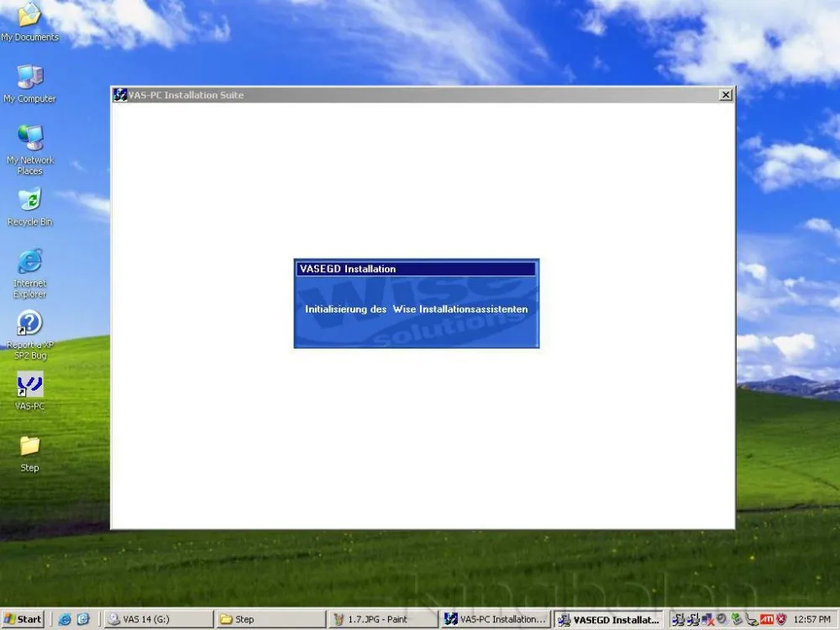This screenshot has width=840, height=630.
Task: Switch to the VAS 14 (G:) taskbar window
Action: pos(159,619)
